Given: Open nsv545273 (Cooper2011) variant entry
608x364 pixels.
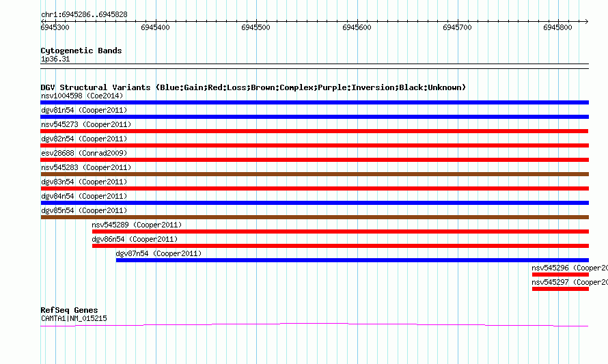Looking at the screenshot, I should tap(86, 124).
